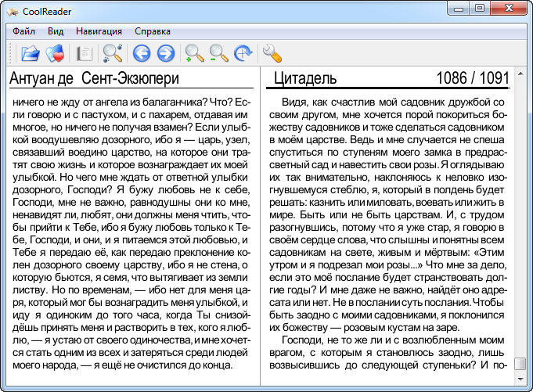
Task: Click the toolbar drag handle grip
Action: point(10,53)
